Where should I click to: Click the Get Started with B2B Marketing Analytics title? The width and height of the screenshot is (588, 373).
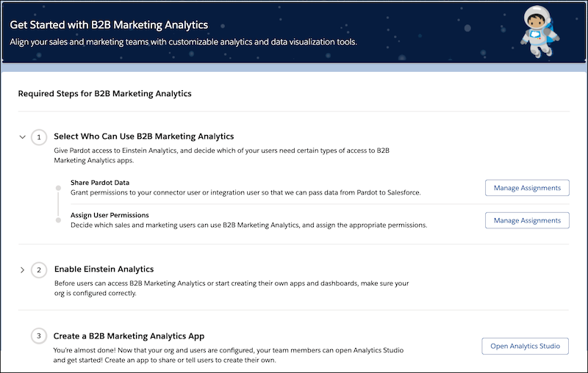109,25
